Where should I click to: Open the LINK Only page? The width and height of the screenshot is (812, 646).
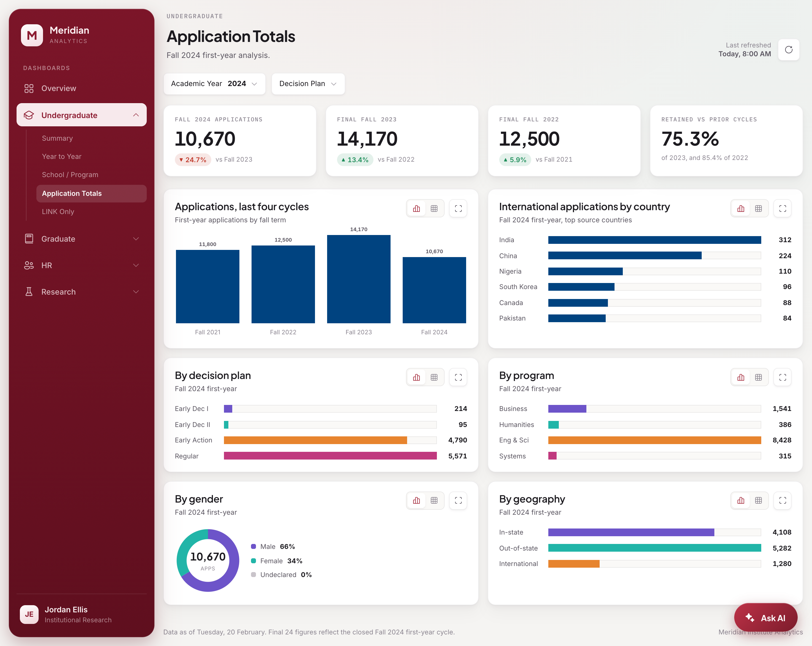(92, 212)
